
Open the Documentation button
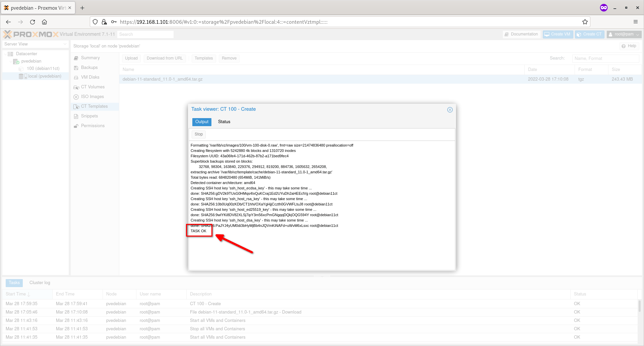(521, 34)
